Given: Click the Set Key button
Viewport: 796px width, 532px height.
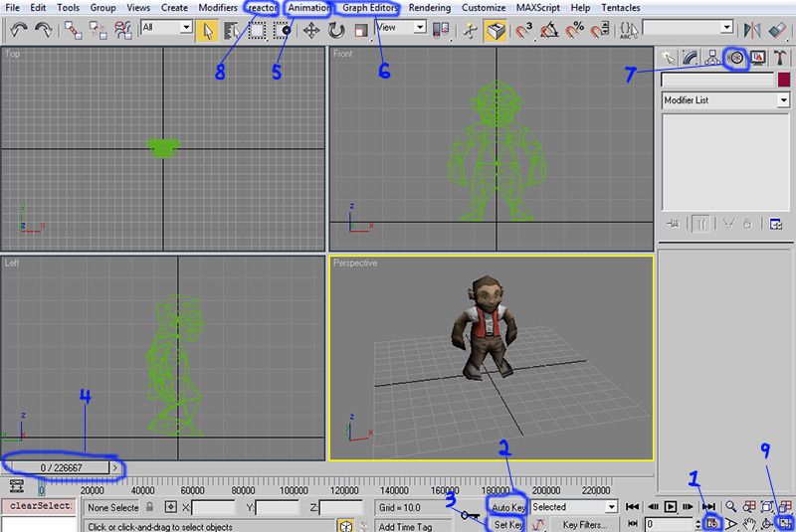Looking at the screenshot, I should tap(507, 524).
